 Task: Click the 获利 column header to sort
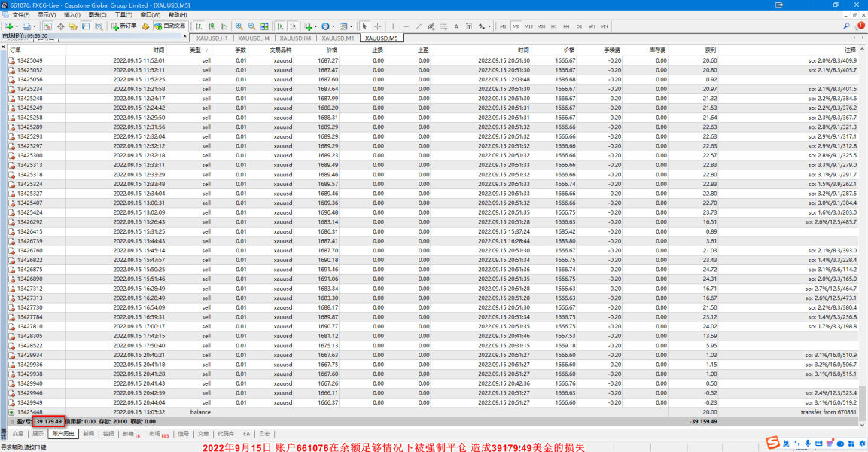click(711, 50)
